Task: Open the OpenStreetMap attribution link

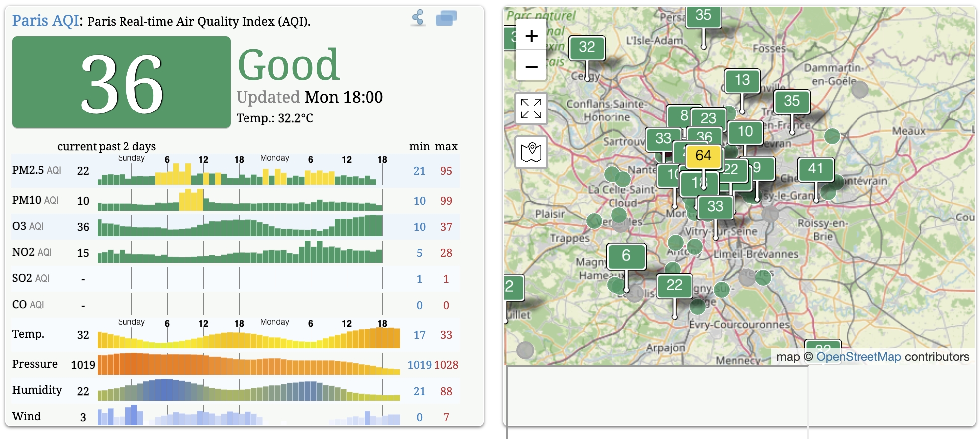Action: pyautogui.click(x=858, y=357)
